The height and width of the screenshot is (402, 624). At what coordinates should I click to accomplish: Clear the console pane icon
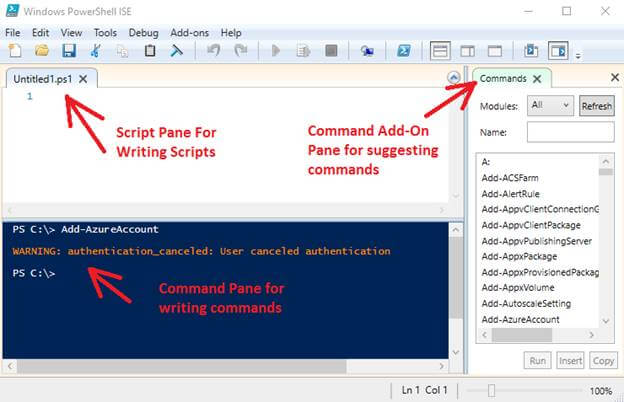point(176,51)
